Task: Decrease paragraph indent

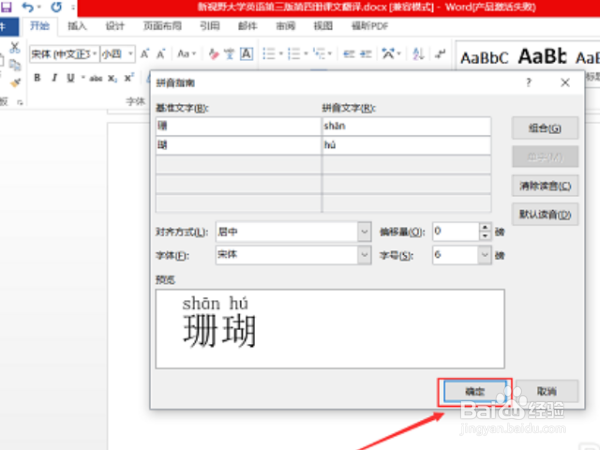Action: tap(349, 54)
